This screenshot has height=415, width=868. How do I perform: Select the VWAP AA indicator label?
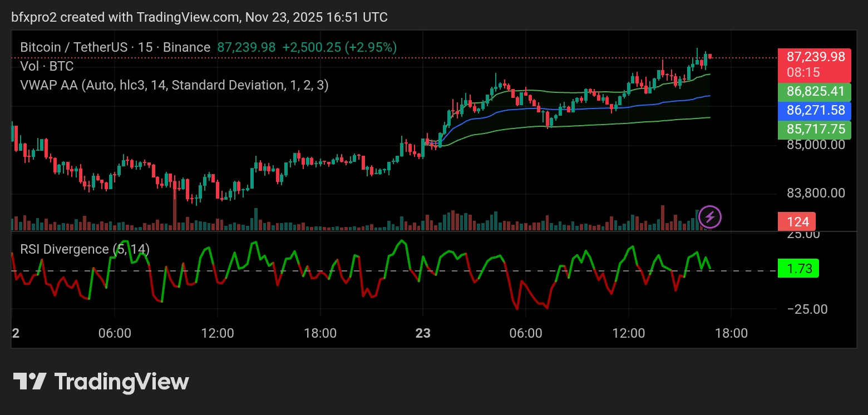174,85
